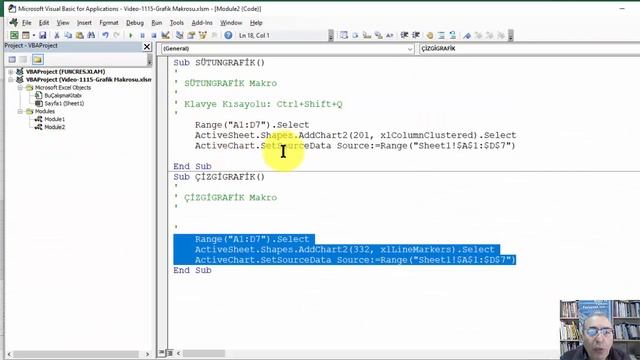Collapse the Modules folder
Screen dimensions: 640x360
tap(20, 111)
